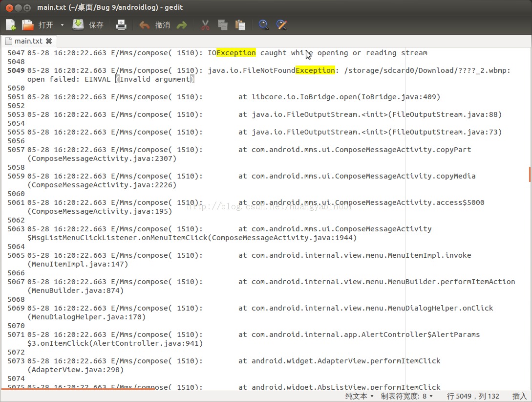Open the 制表符宽度 tab width dropdown
This screenshot has width=532, height=402.
pyautogui.click(x=407, y=396)
